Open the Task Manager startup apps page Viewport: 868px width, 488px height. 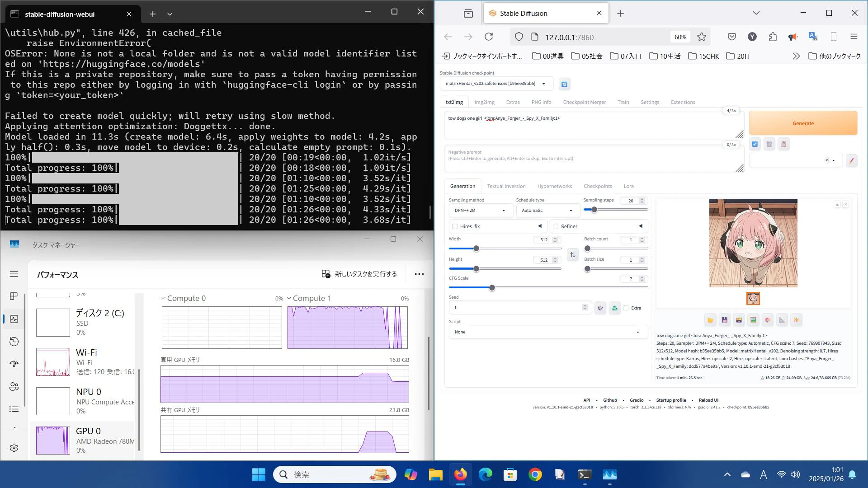[x=14, y=364]
